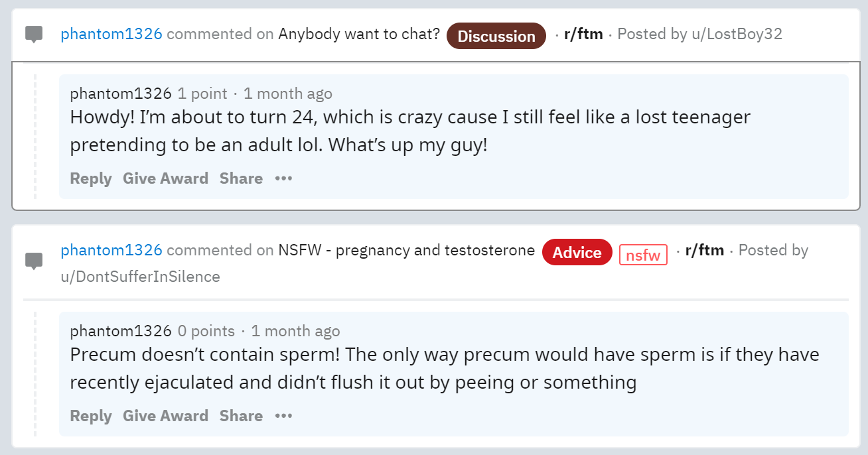This screenshot has width=868, height=455.
Task: Click the nsfw tag badge
Action: (x=642, y=255)
